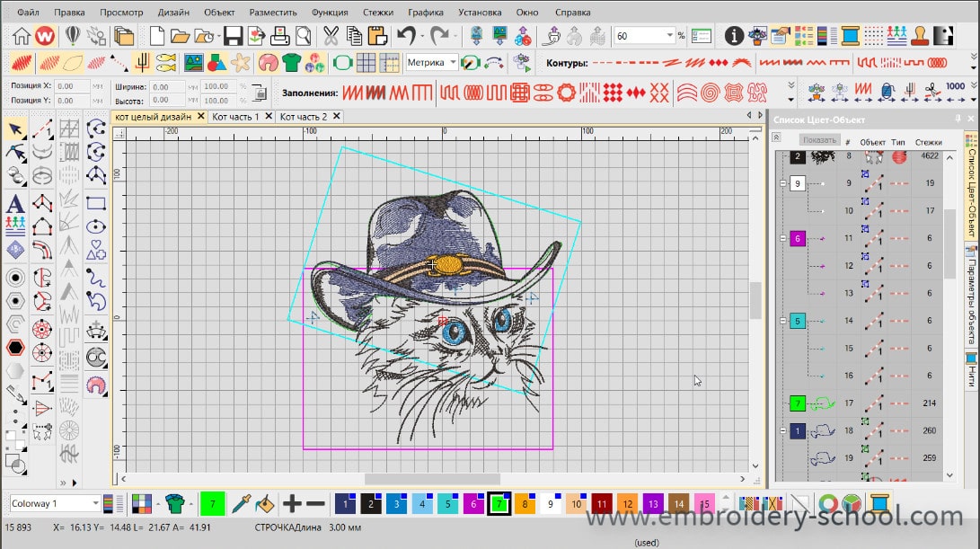
Task: Toggle the grid display icon
Action: pos(366,63)
